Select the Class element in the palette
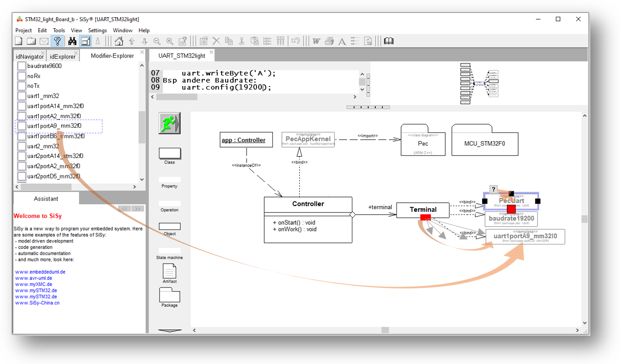Image resolution: width=620 pixels, height=364 pixels. 169,153
